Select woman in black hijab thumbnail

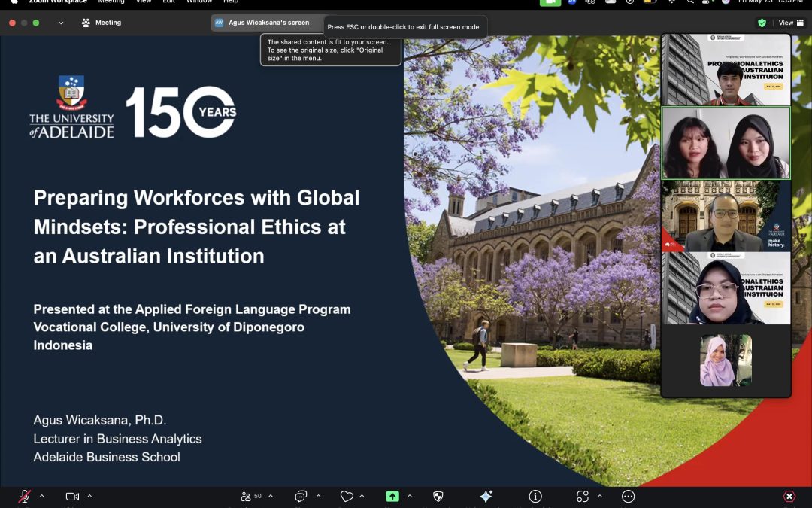tap(726, 288)
